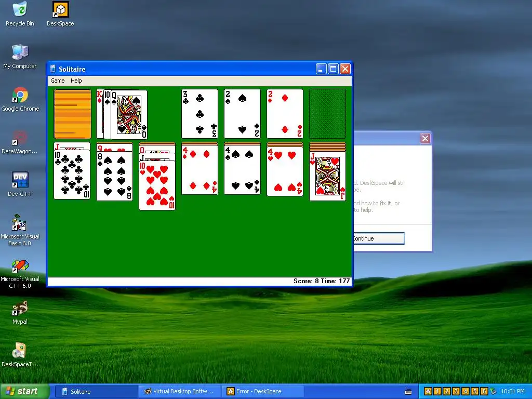Open the Help menu in Solitaire
Image resolution: width=532 pixels, height=399 pixels.
(x=76, y=81)
